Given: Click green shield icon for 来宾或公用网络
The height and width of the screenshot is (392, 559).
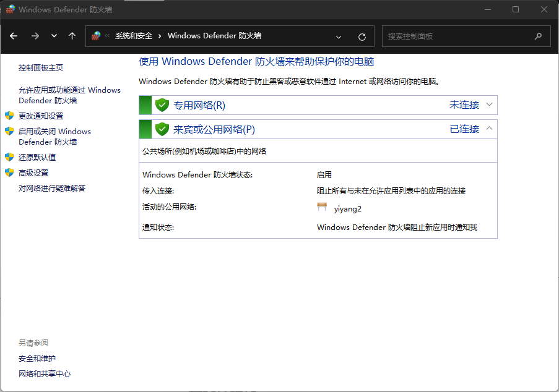Looking at the screenshot, I should (162, 129).
